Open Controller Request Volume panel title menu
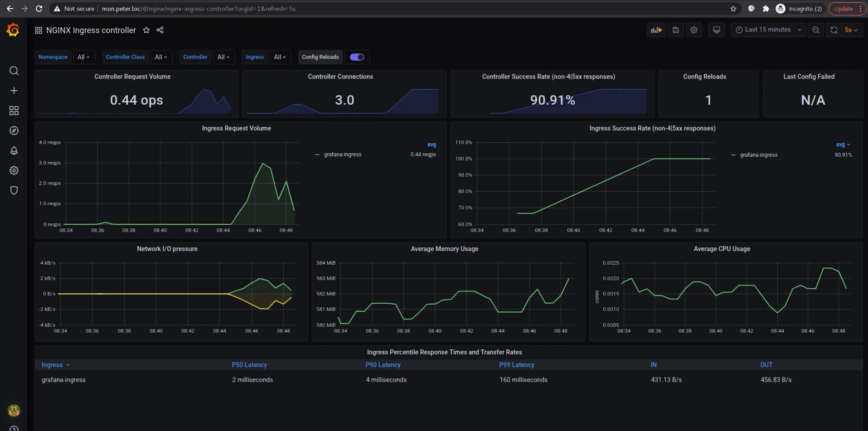Screen dimensions: 868x431 (132, 77)
